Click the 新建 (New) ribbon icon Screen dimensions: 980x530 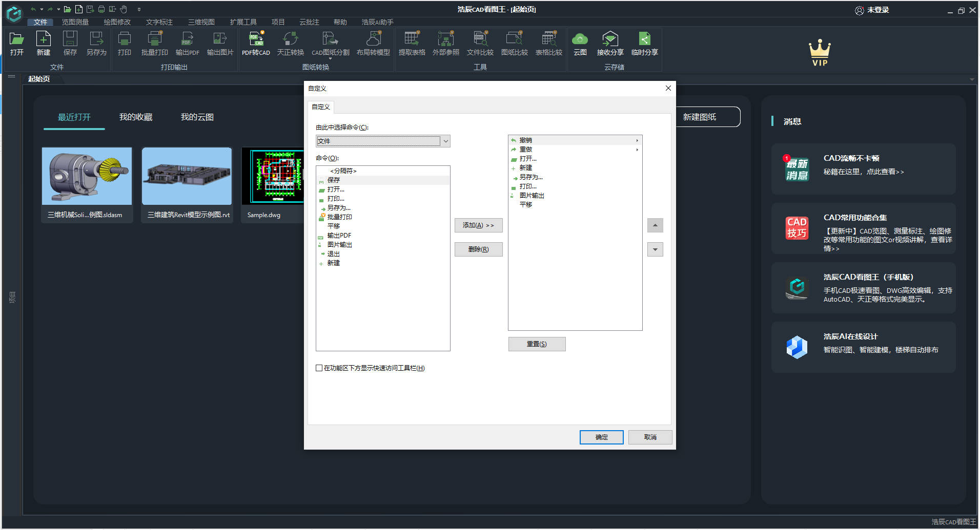point(44,44)
